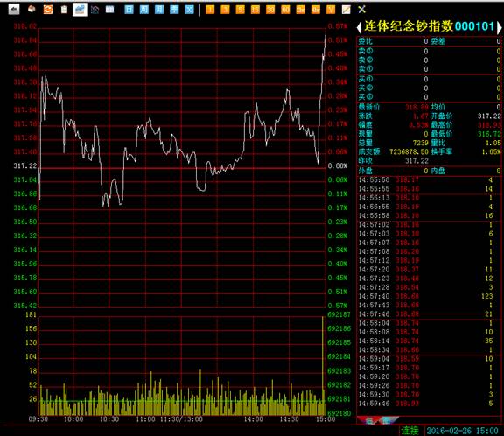Screen dimensions: 504x436
Task: Open the clipboard icon in toolbar
Action: coord(64,10)
